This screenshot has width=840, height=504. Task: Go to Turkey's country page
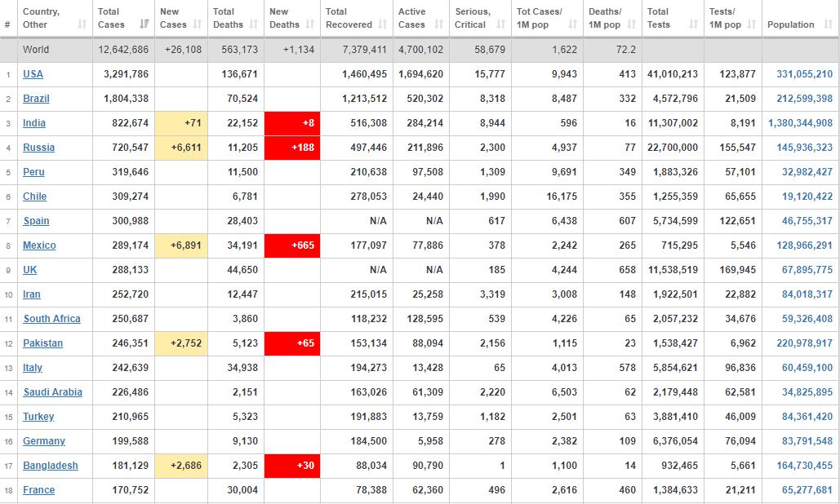(x=38, y=417)
